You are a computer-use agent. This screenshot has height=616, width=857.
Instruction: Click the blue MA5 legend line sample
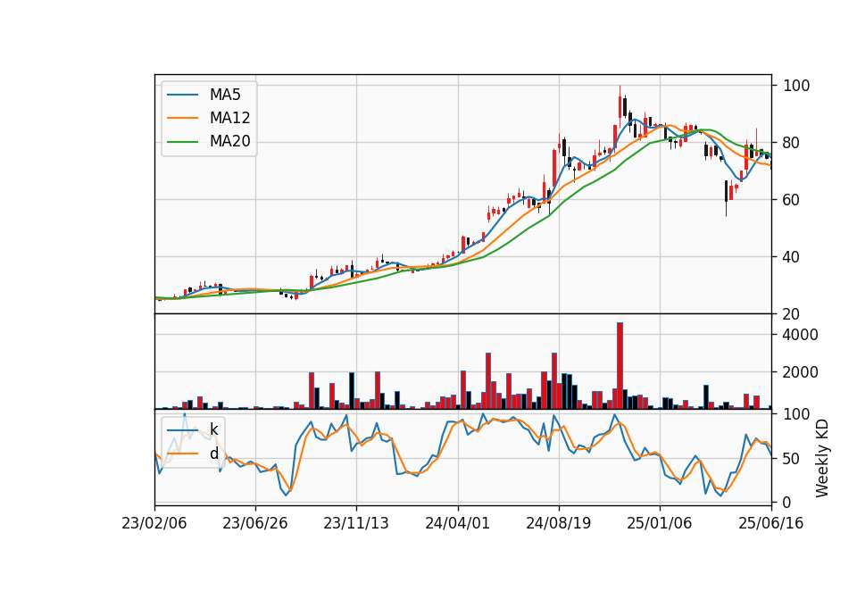(182, 95)
